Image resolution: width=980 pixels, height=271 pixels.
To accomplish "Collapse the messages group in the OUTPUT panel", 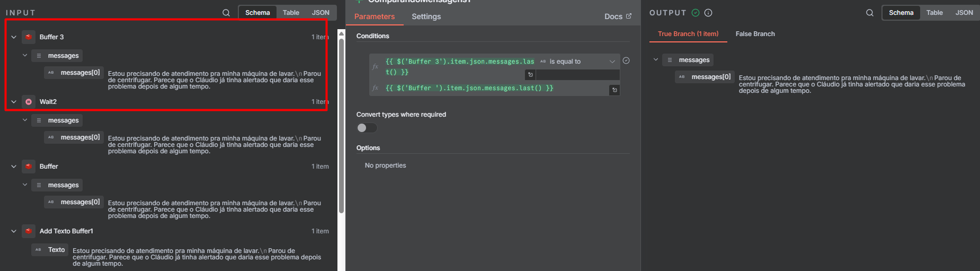I will [x=656, y=60].
